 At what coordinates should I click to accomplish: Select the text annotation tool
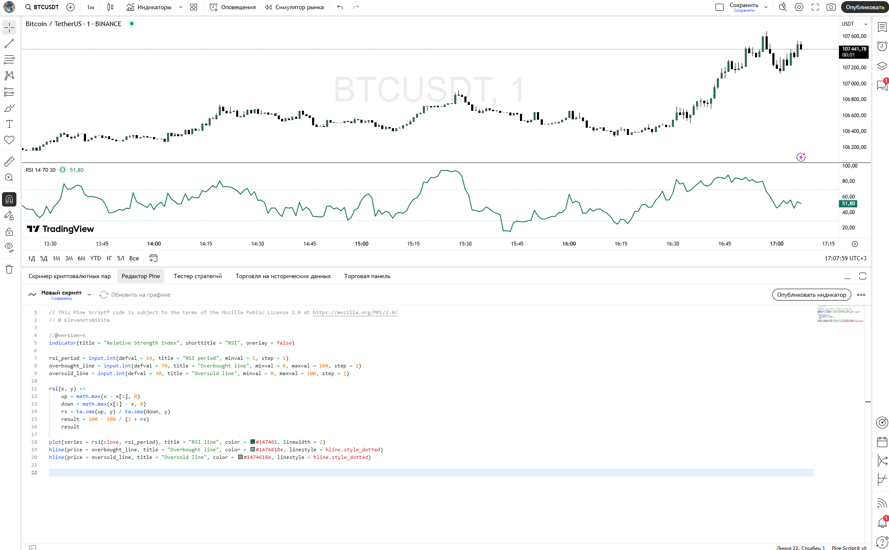(9, 125)
